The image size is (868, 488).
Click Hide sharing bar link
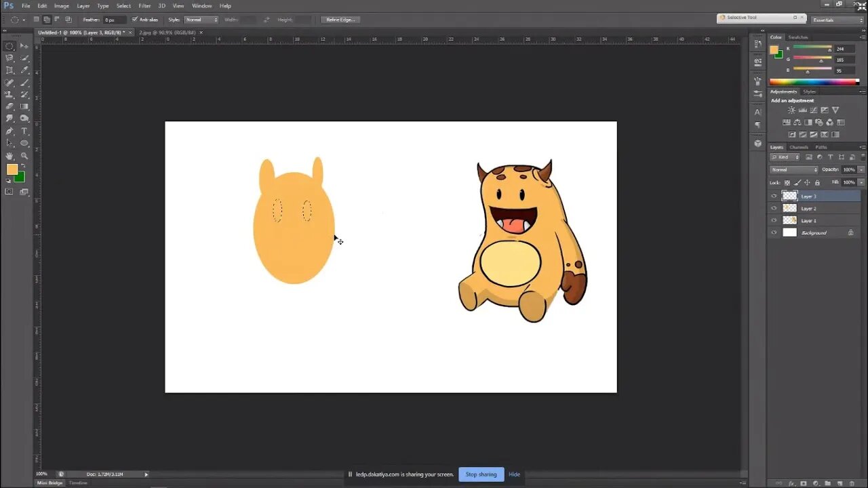514,474
